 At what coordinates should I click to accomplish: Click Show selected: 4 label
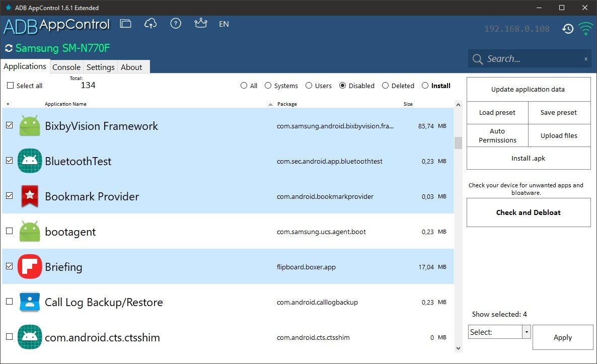[x=499, y=314]
